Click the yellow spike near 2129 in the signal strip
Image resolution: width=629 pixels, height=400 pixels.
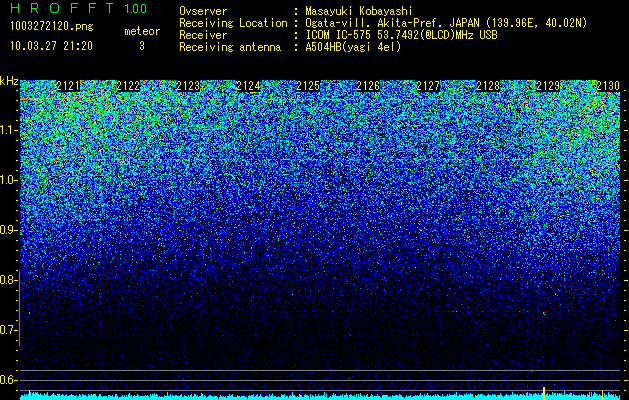(544, 393)
